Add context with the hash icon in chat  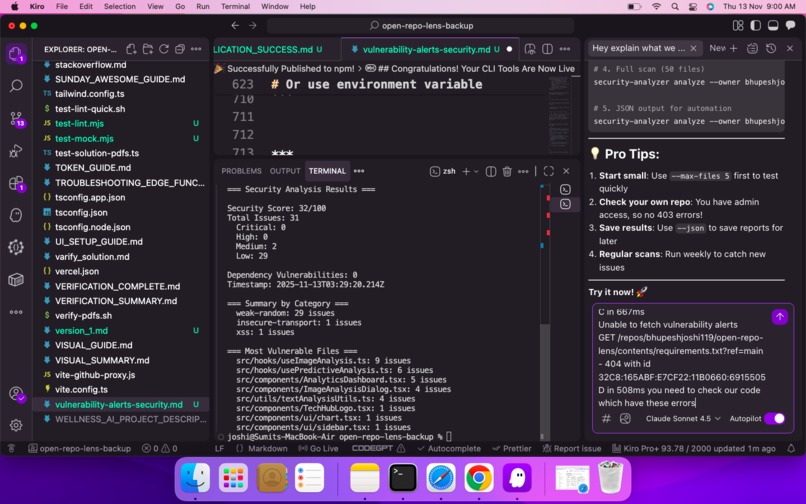(606, 419)
